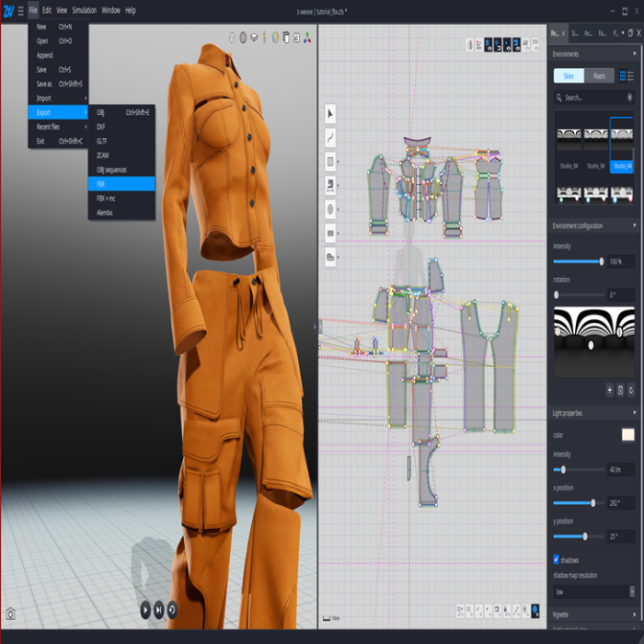The image size is (644, 644).
Task: Click the reset simulation icon
Action: pyautogui.click(x=172, y=608)
